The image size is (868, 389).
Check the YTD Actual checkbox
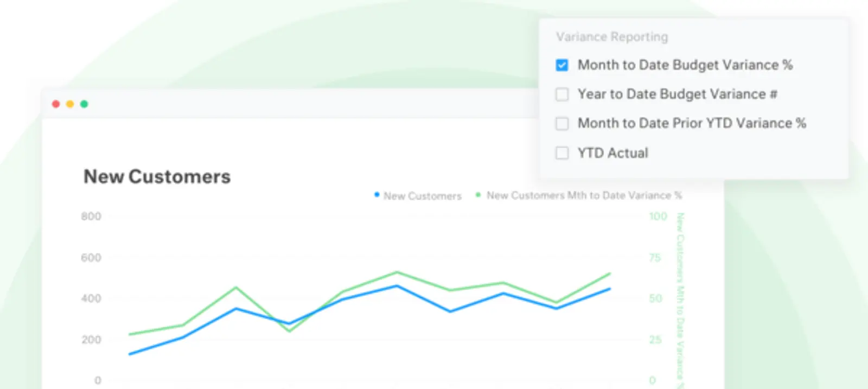tap(562, 152)
